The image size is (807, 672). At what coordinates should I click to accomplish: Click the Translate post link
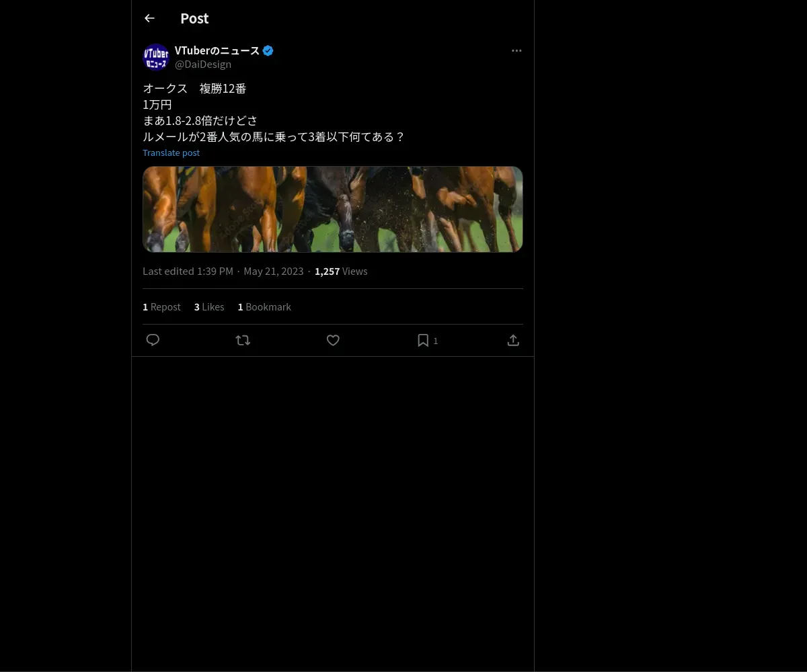(x=171, y=153)
